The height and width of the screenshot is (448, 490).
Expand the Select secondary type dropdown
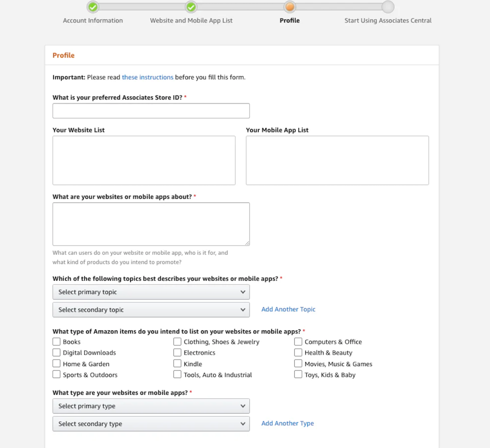point(151,424)
